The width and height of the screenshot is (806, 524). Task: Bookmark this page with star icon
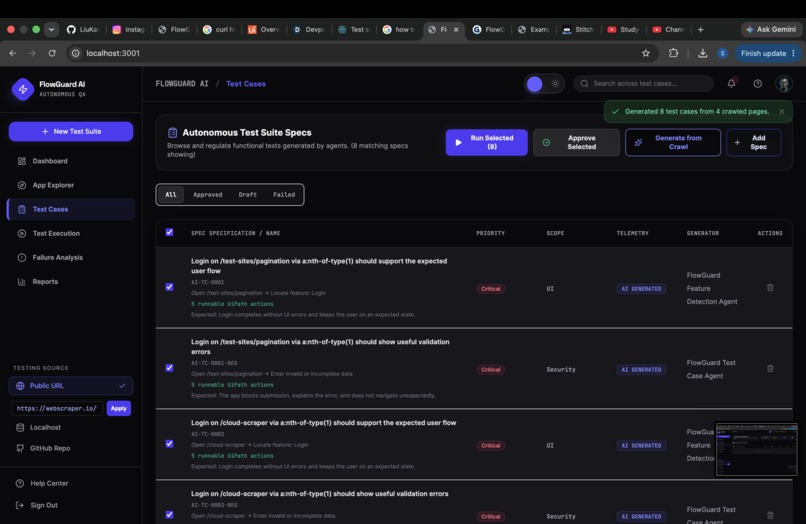click(x=646, y=53)
